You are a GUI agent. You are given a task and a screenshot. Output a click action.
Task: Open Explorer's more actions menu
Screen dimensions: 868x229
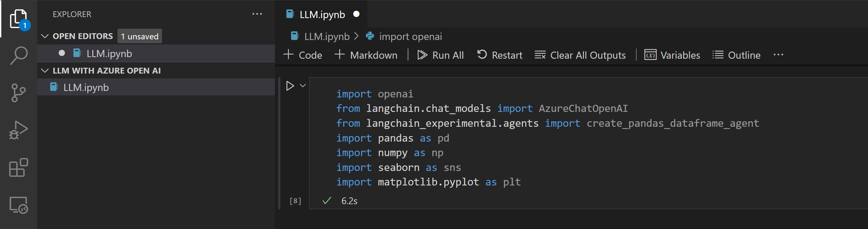pos(257,14)
